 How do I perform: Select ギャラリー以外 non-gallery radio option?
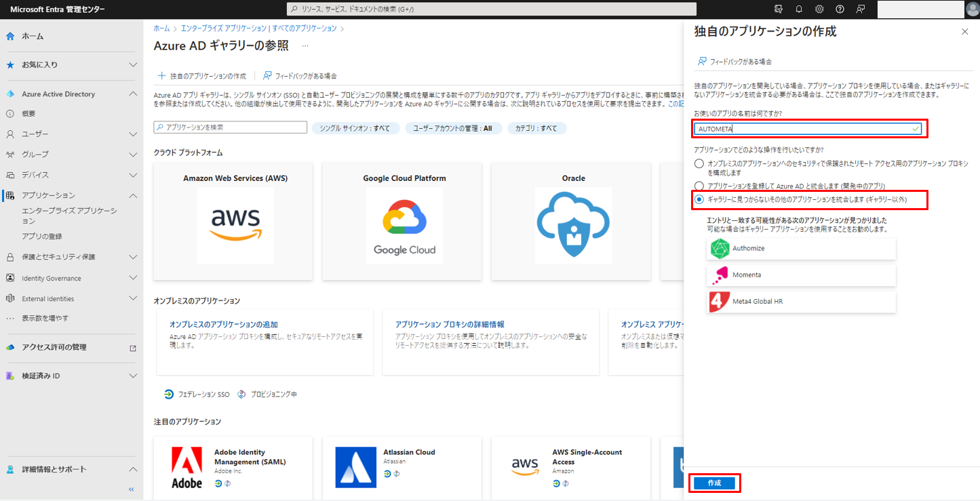699,199
